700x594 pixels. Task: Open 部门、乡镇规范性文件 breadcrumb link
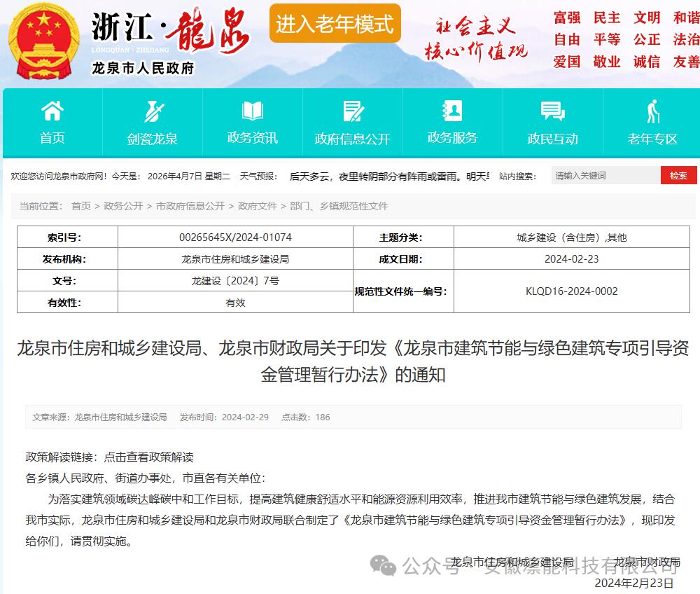(339, 206)
